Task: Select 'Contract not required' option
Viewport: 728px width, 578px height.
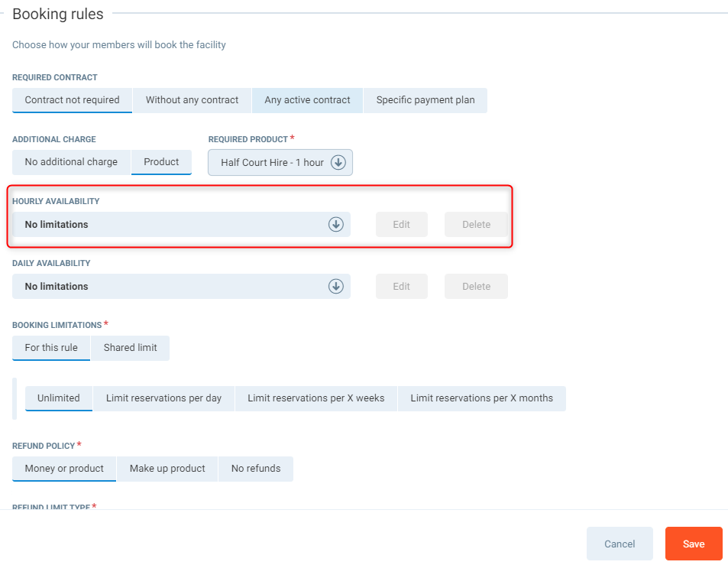Action: click(72, 100)
